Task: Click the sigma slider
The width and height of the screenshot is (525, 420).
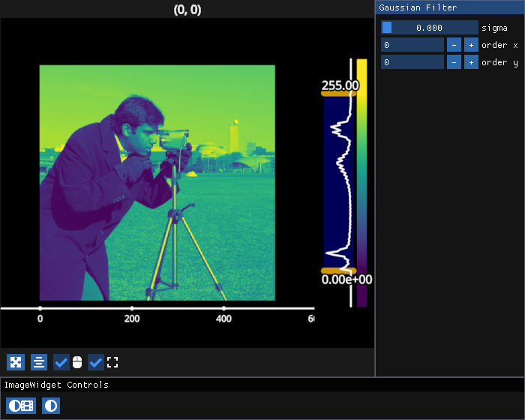Action: pos(430,28)
